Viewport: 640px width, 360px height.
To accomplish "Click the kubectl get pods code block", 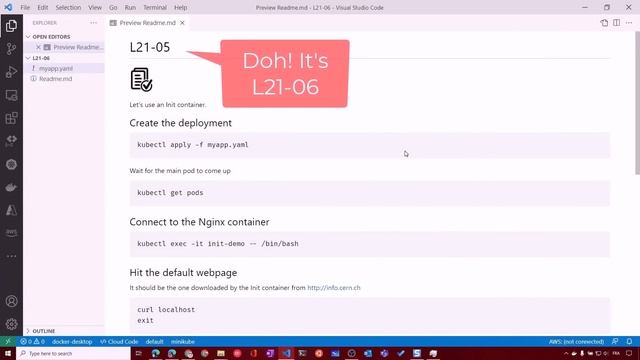I will click(x=369, y=193).
